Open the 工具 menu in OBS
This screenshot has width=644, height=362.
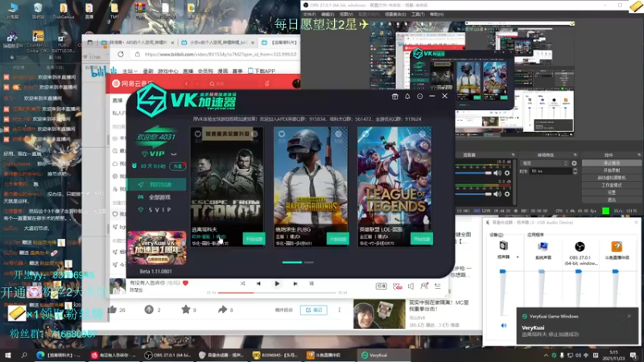click(x=418, y=14)
